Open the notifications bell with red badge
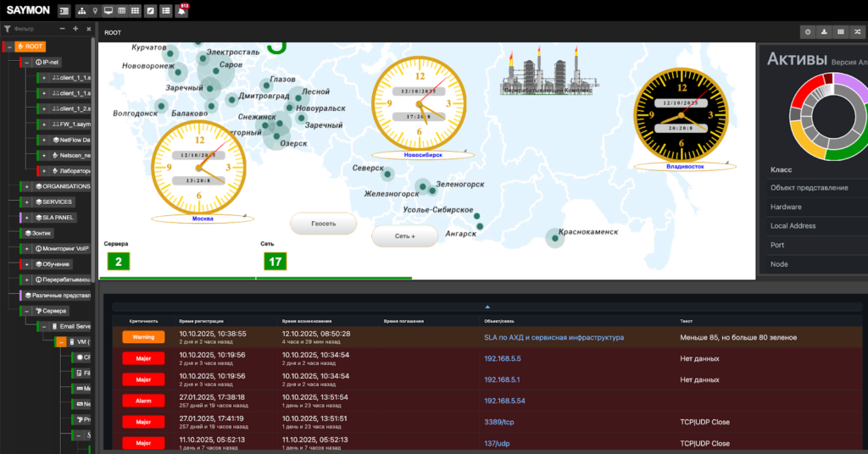The width and height of the screenshot is (868, 454). (181, 11)
